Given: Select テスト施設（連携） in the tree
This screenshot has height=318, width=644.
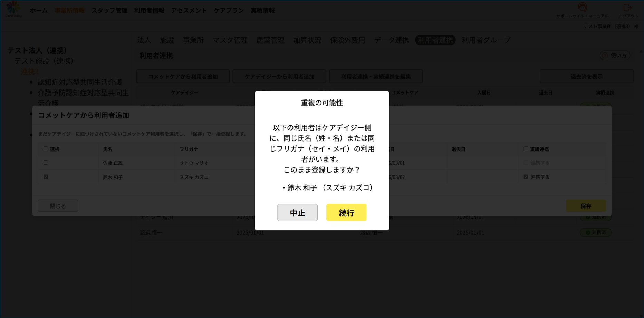Looking at the screenshot, I should pyautogui.click(x=44, y=61).
